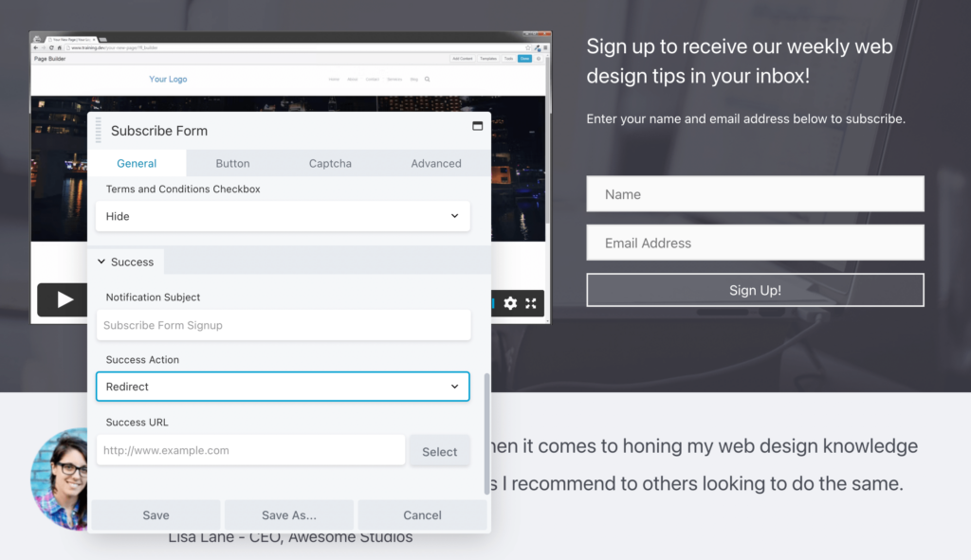Maximize the Subscribe Form panel
971x560 pixels.
pyautogui.click(x=478, y=126)
